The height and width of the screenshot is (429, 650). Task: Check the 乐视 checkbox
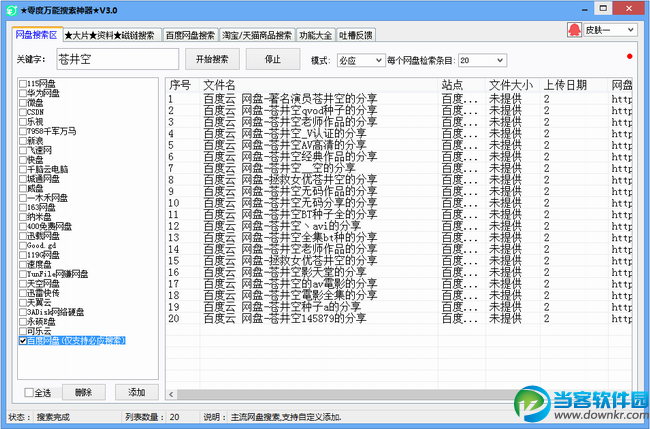(23, 122)
